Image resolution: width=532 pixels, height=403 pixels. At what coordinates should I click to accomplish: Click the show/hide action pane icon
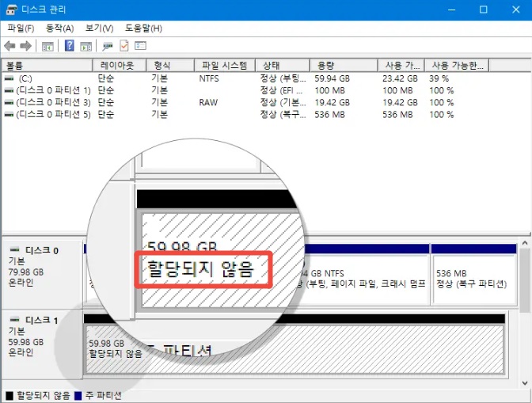click(x=85, y=46)
